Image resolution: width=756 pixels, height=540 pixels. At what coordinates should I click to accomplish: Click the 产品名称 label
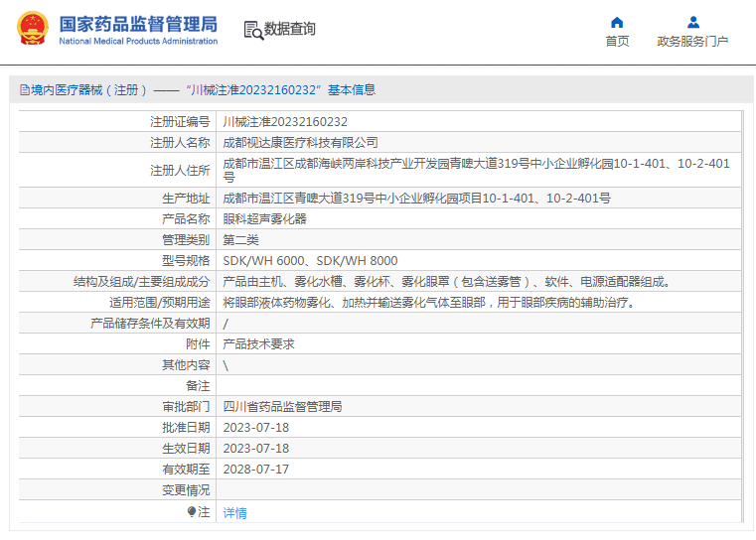(186, 218)
